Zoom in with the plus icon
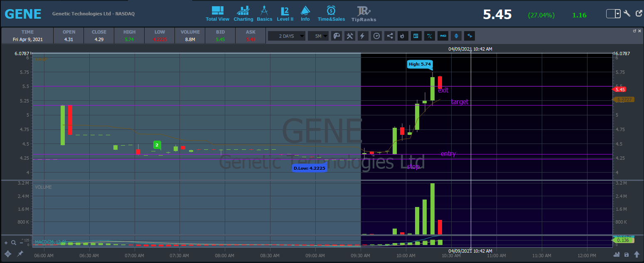This screenshot has height=263, width=644. pyautogui.click(x=6, y=243)
